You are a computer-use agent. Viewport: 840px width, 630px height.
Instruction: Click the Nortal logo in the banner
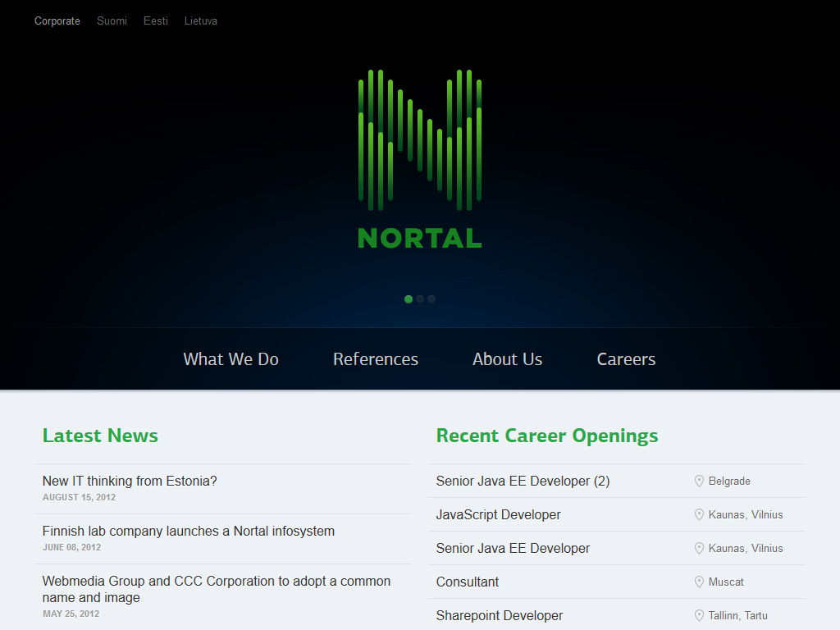click(x=420, y=158)
